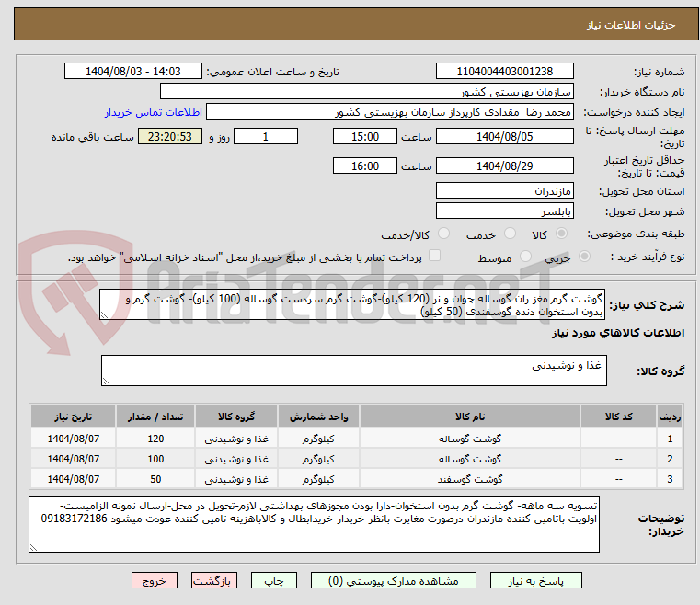
Task: Click the استان محل تحویل field with مازندران
Action: [x=504, y=191]
